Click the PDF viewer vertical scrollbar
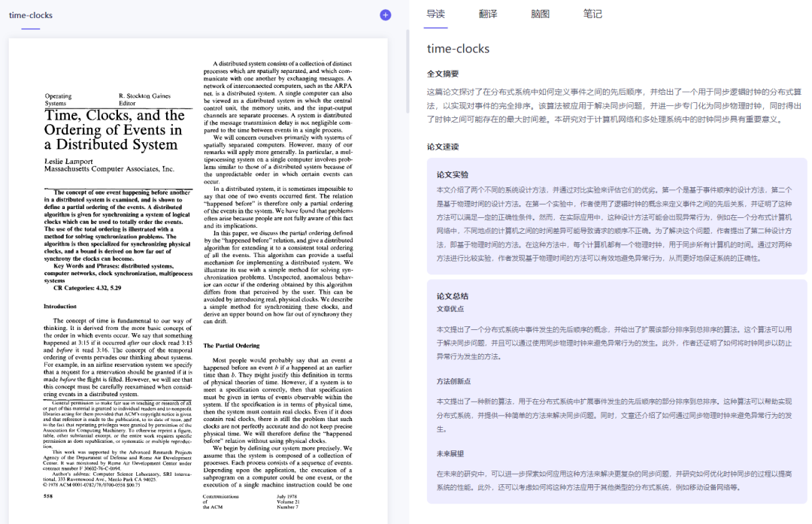Screen dimensions: 812x524 408,72
